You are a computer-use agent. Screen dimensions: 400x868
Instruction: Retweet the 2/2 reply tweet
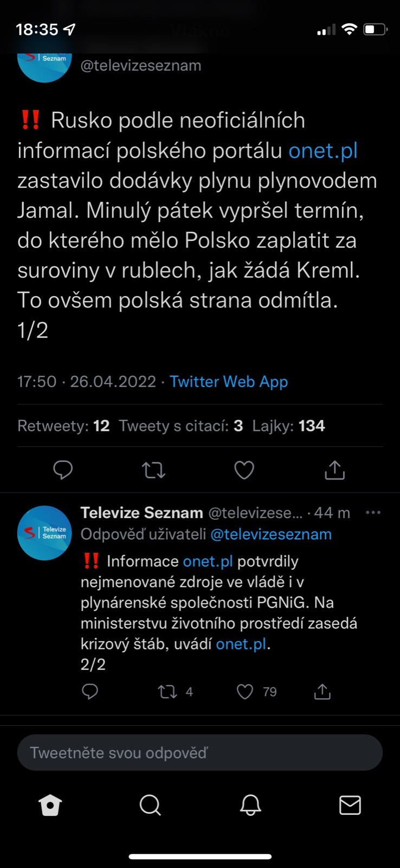pos(167,692)
